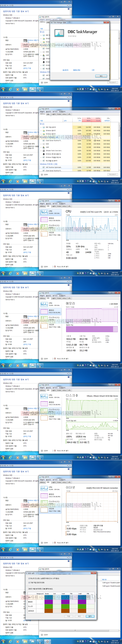The height and width of the screenshot is (644, 122).
Task: Open Explorer folder icon in taskbar under CPU graph screenshot
Action: (25, 273)
